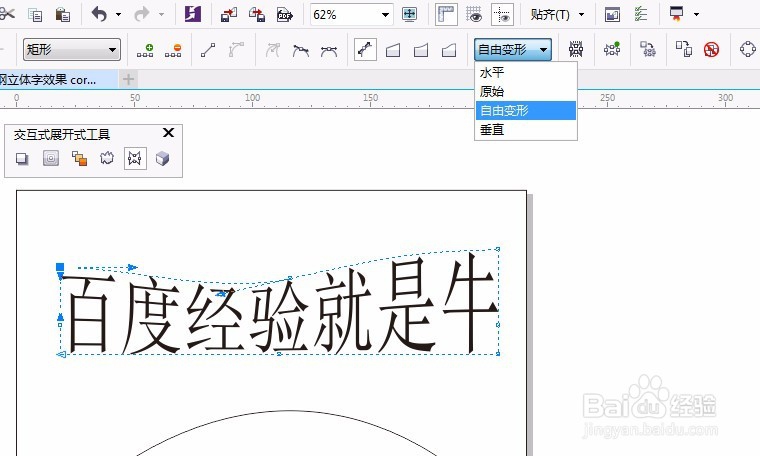Click the application launcher icon
This screenshot has width=760, height=456.
(677, 14)
